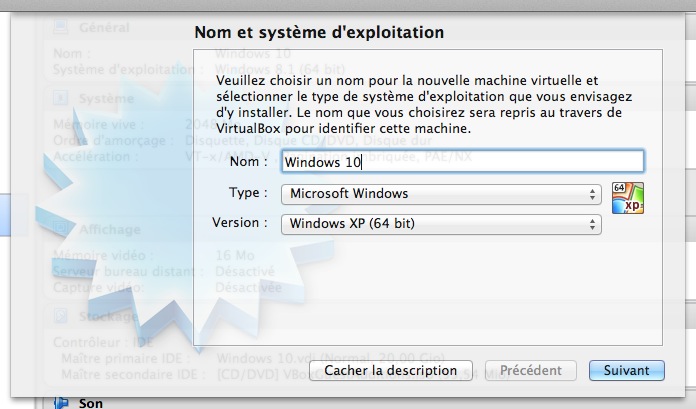This screenshot has width=696, height=409.
Task: Click the Général section icon
Action: 60,31
